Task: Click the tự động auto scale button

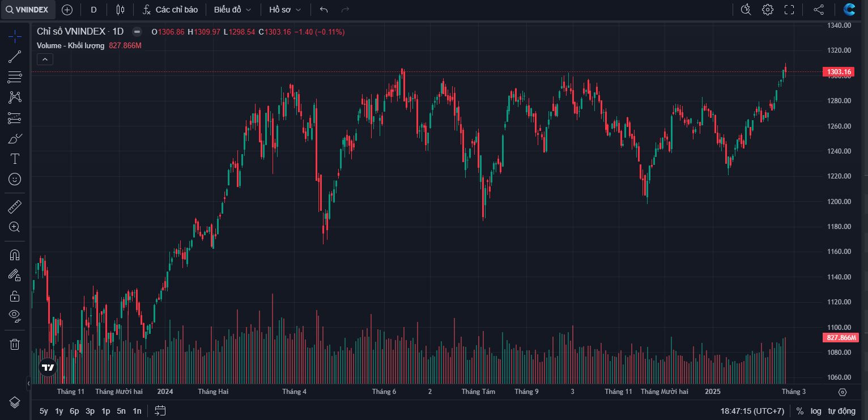Action: coord(841,411)
